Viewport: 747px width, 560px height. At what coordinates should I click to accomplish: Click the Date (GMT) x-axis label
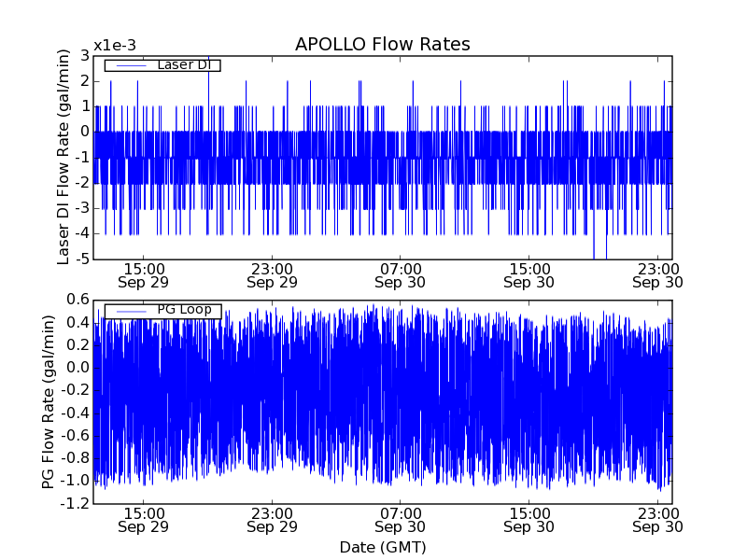(x=382, y=546)
